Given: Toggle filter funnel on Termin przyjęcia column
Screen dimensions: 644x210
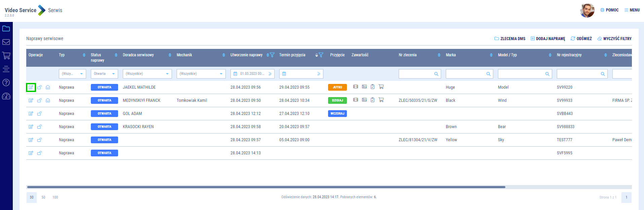Looking at the screenshot, I should click(321, 55).
